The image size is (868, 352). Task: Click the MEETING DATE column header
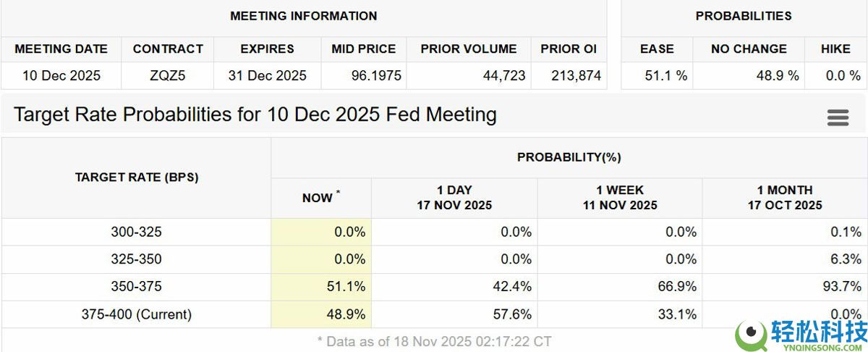61,49
